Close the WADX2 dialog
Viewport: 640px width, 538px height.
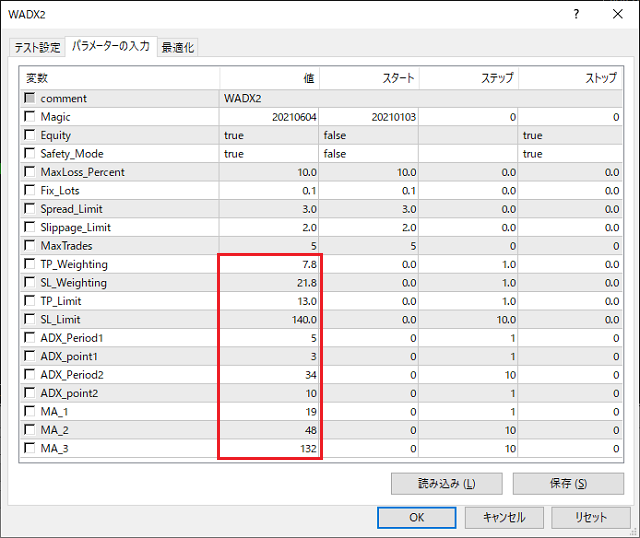[x=618, y=14]
